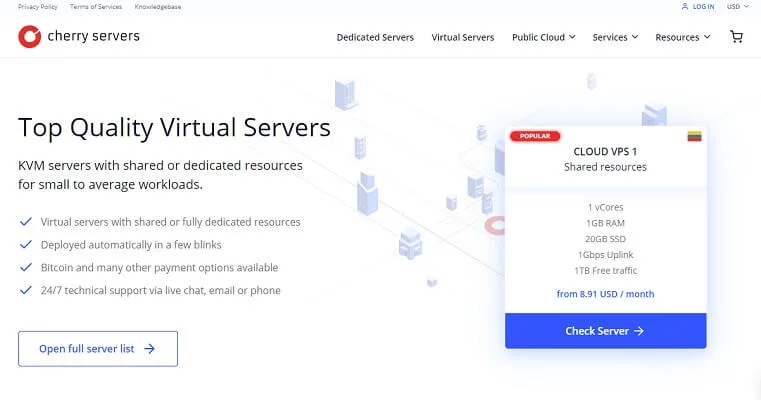Click the cherry servers brand name
This screenshot has width=761, height=400.
[x=94, y=36]
